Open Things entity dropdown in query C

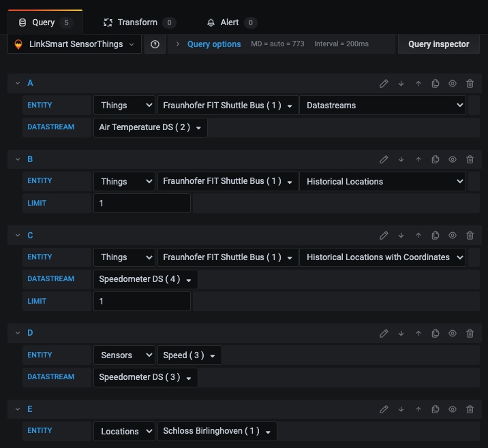point(124,257)
